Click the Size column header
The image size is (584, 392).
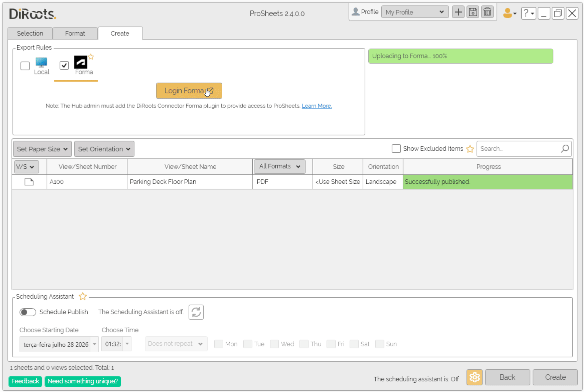pos(338,167)
